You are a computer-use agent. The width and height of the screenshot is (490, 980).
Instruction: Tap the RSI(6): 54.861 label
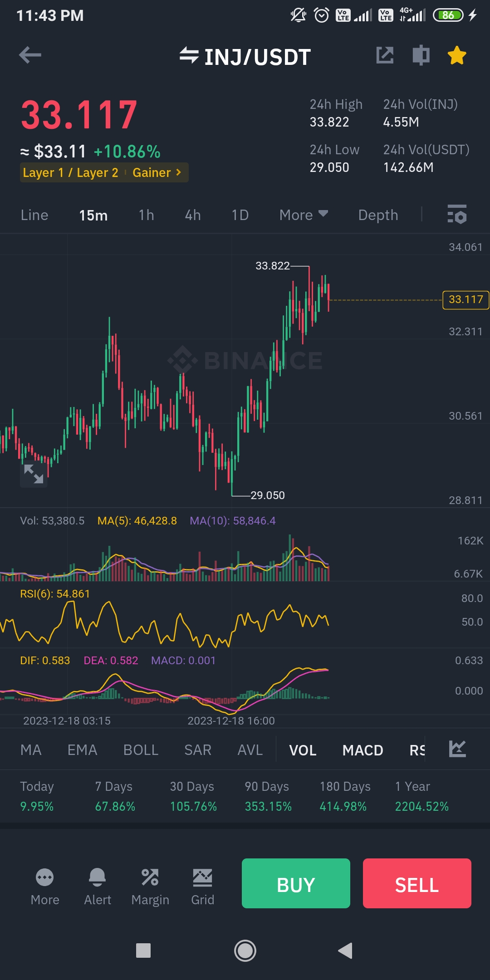pyautogui.click(x=55, y=594)
